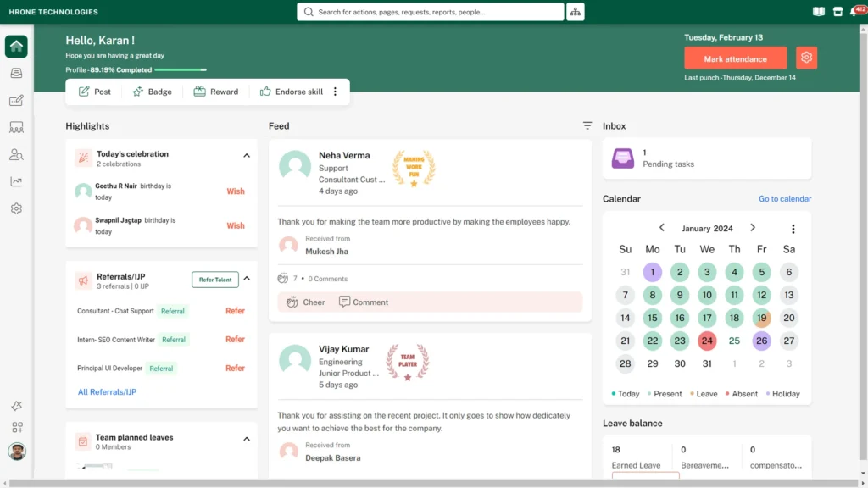Switch to the Badge tab above Highlights
The width and height of the screenshot is (868, 488).
153,91
